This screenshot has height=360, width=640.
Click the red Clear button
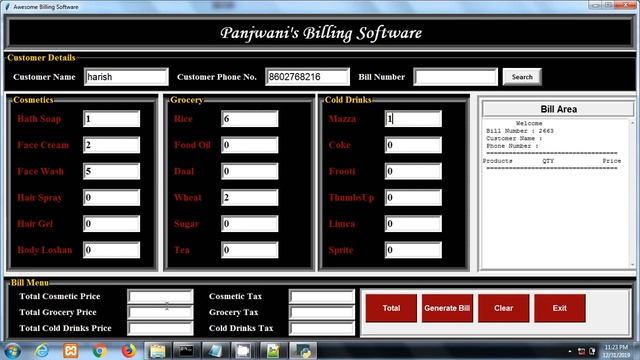point(503,308)
